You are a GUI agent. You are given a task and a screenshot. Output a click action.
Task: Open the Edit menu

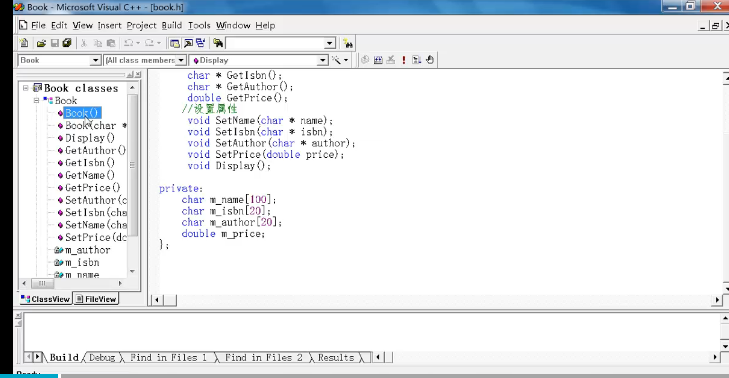[x=59, y=25]
